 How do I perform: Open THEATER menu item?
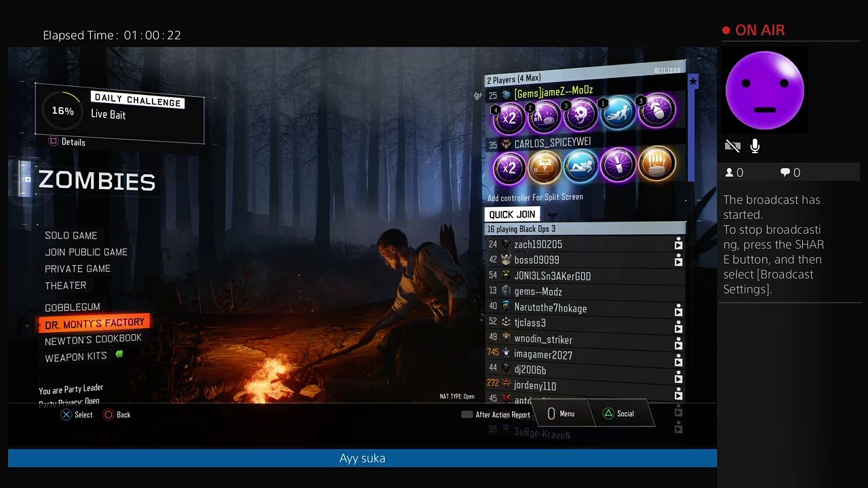click(x=65, y=286)
